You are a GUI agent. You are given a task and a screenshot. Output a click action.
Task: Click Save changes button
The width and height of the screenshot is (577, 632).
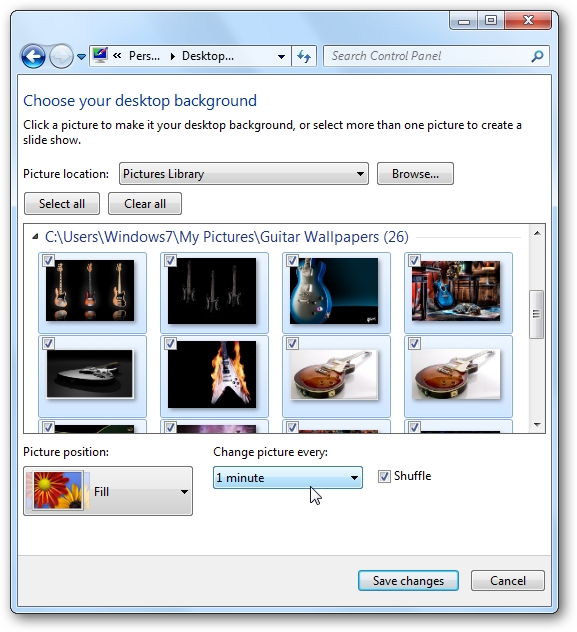click(x=408, y=581)
